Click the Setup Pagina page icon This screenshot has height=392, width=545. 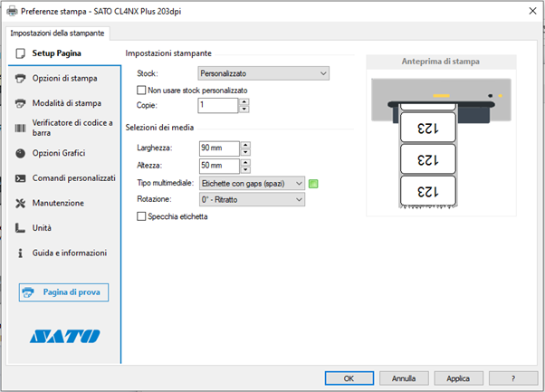point(21,53)
